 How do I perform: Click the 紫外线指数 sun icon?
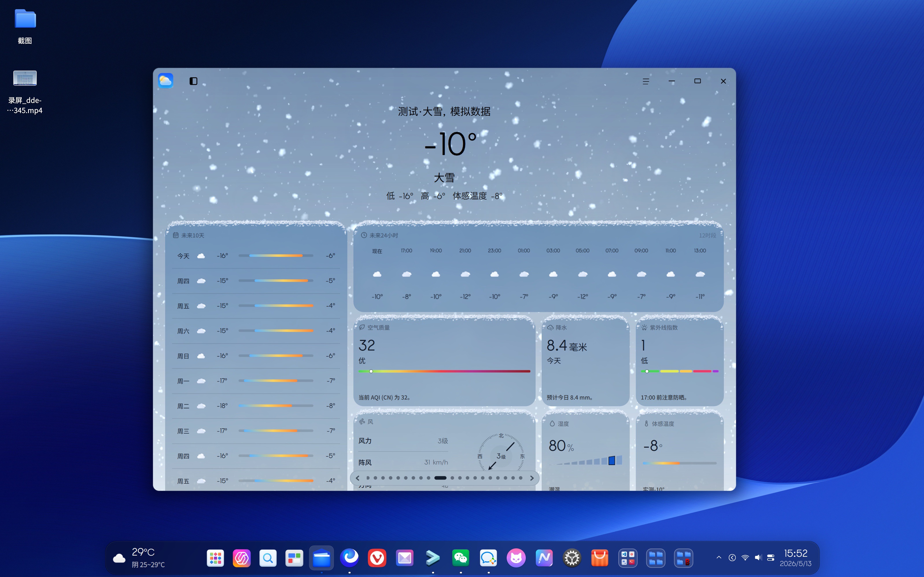[x=644, y=327]
